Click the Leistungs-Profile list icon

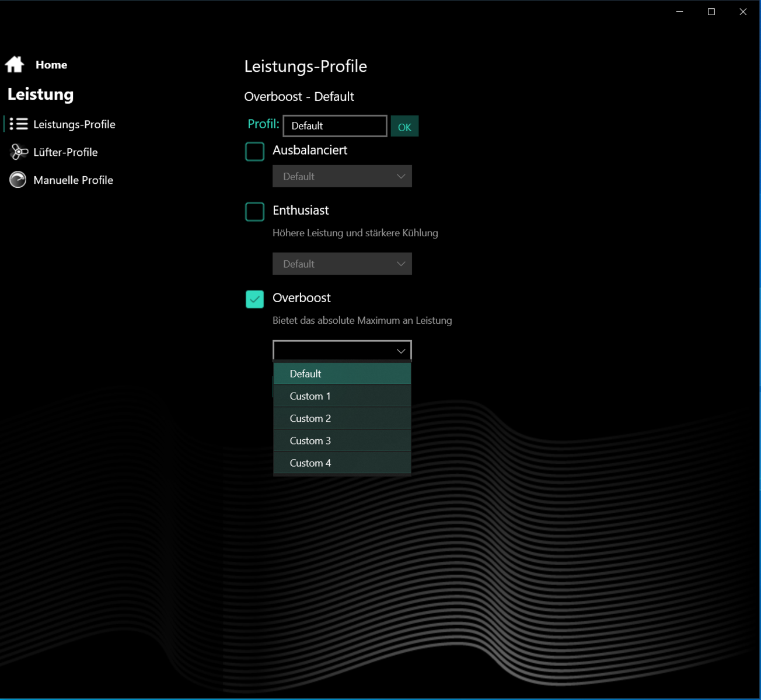tap(19, 124)
